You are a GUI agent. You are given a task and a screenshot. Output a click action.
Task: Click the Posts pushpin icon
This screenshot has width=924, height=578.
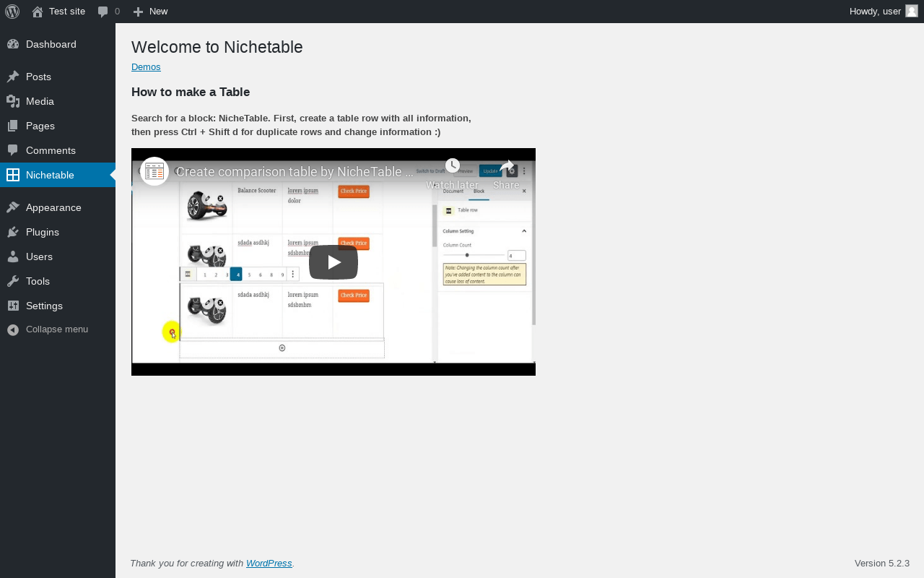point(13,77)
